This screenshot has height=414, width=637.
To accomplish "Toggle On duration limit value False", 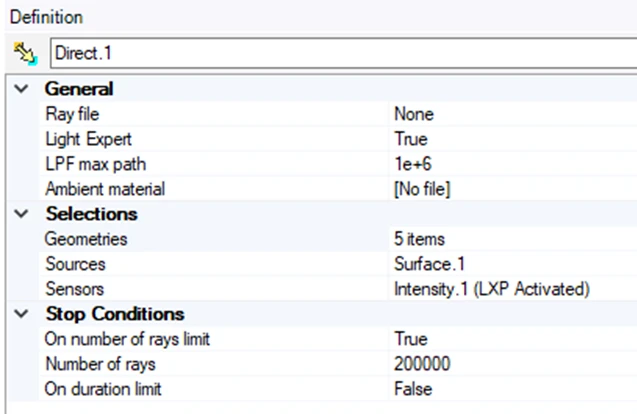I will [413, 389].
